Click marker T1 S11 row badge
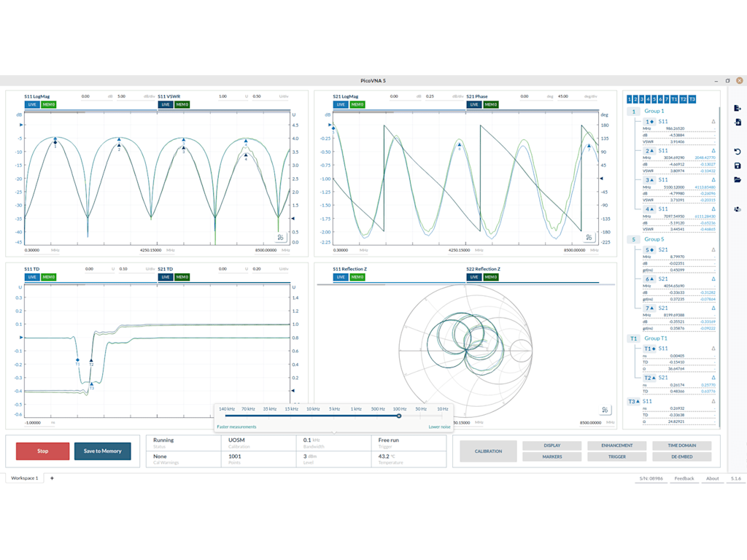The height and width of the screenshot is (560, 747). pyautogui.click(x=650, y=349)
